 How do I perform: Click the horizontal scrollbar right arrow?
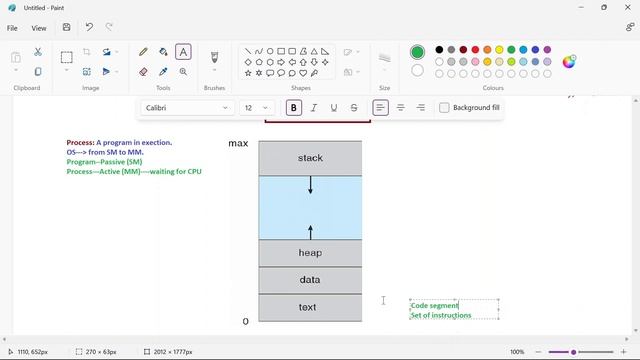click(x=627, y=339)
